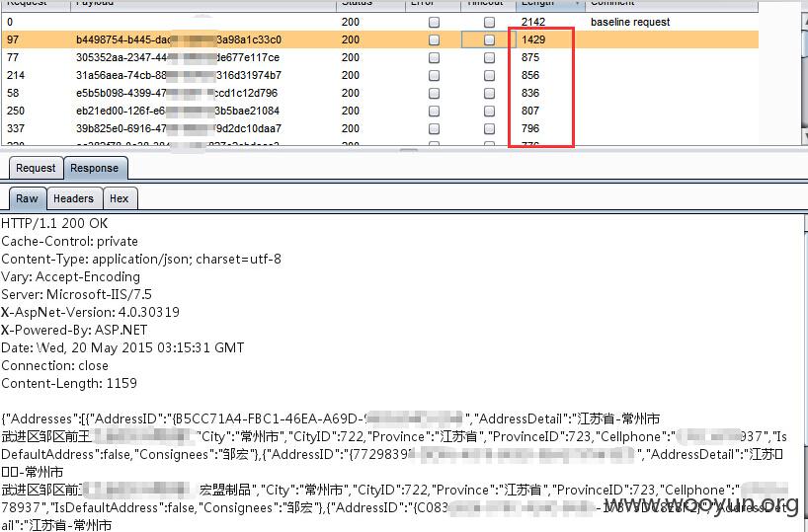Click status 200 in request 0 row

click(x=351, y=22)
